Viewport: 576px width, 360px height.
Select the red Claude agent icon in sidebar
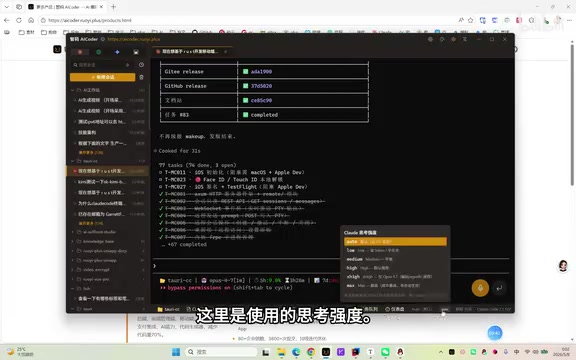pos(80,52)
